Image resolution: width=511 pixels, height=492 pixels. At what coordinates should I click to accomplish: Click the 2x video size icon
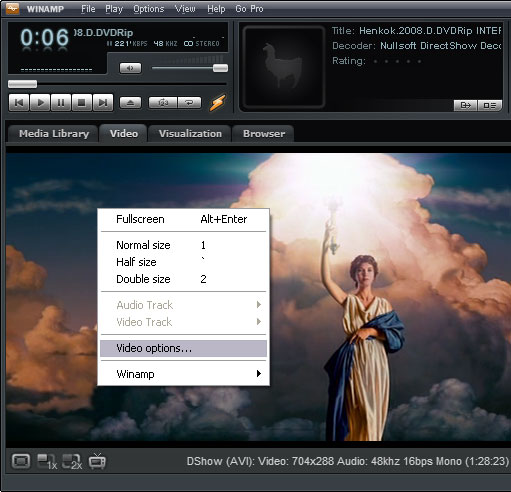(x=72, y=462)
